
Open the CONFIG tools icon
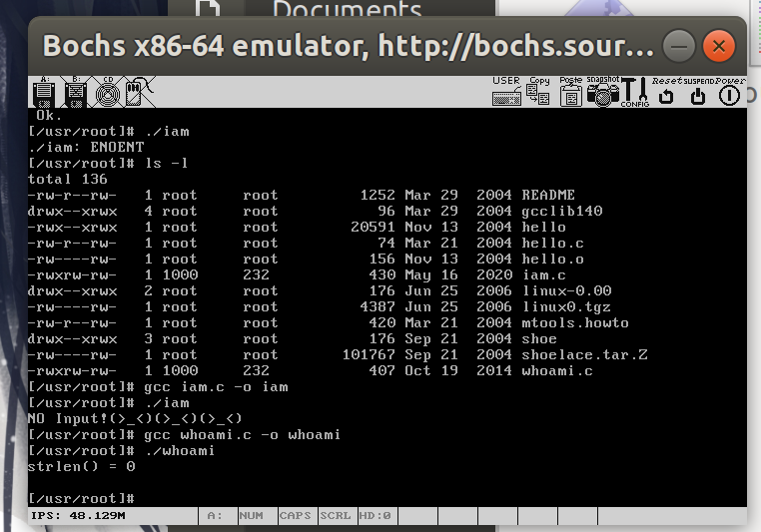[x=634, y=92]
